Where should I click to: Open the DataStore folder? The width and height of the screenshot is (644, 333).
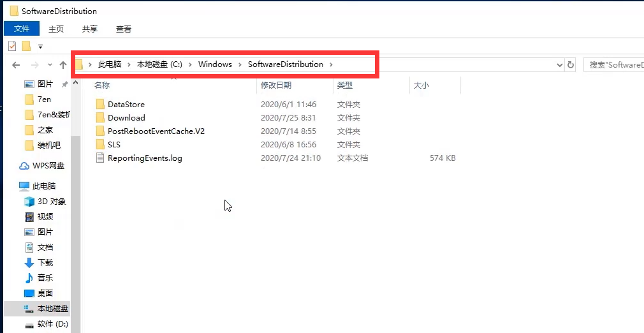pyautogui.click(x=126, y=104)
